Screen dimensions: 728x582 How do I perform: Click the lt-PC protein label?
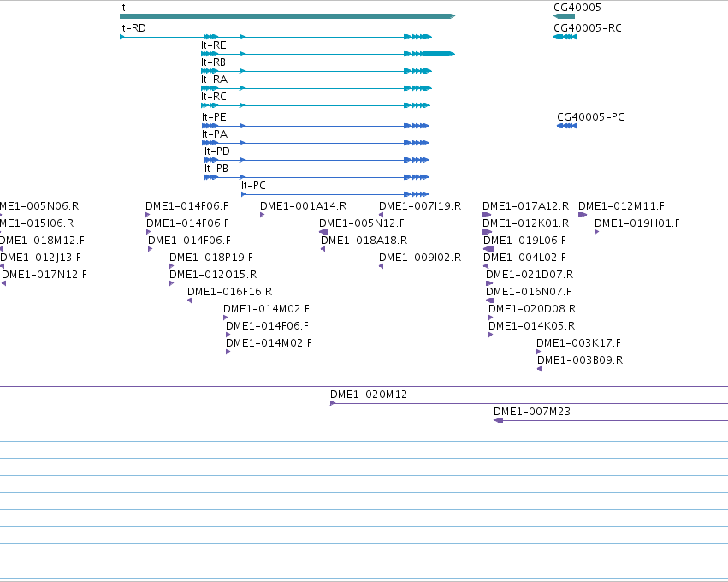pyautogui.click(x=253, y=186)
